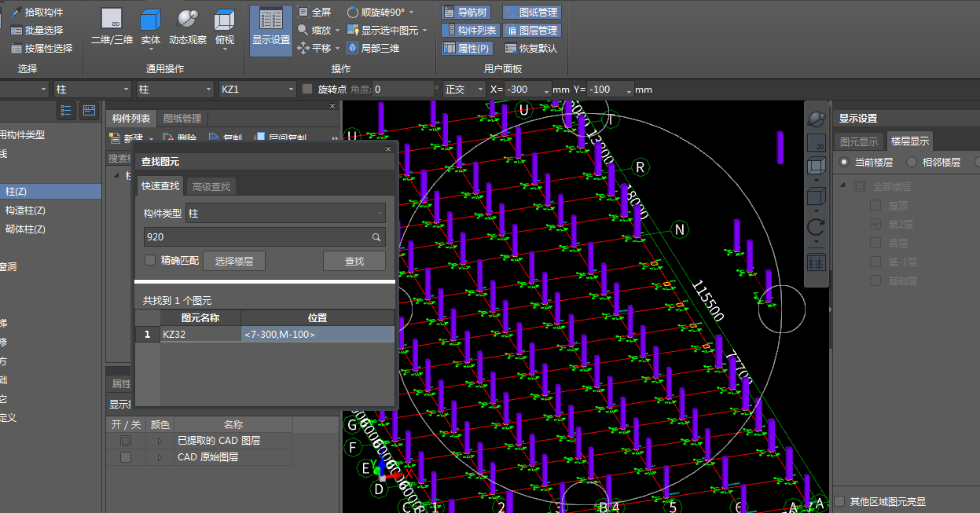Open the first 柱 category dropdown in toolbar

tap(93, 89)
